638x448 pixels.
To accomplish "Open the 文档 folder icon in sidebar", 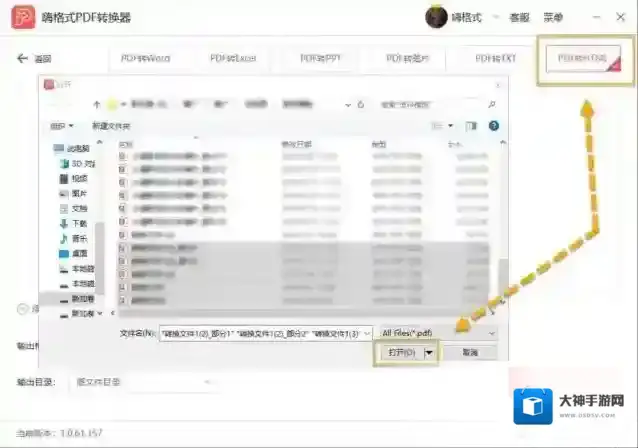I will point(64,209).
